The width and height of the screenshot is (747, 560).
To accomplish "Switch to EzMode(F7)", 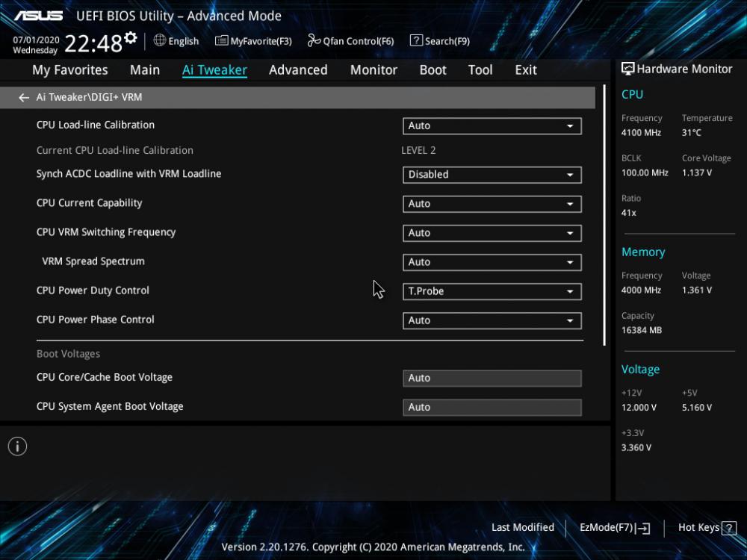I will (615, 528).
